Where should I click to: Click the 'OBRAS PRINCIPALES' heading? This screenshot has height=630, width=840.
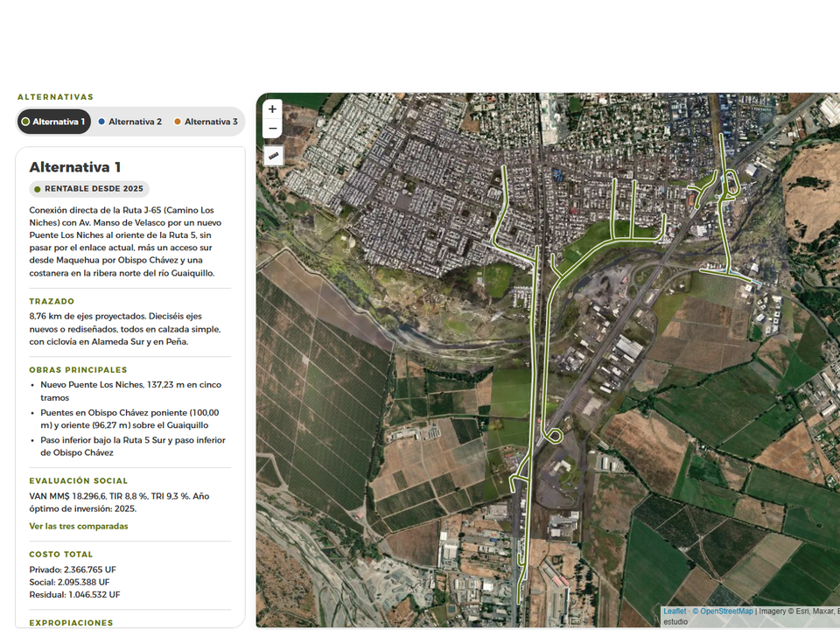(78, 369)
